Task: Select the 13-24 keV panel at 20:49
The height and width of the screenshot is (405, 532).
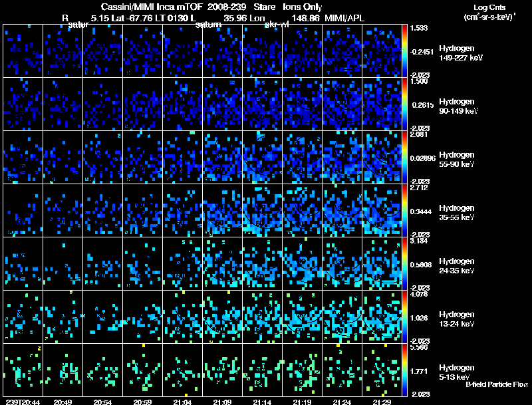Action: point(63,317)
